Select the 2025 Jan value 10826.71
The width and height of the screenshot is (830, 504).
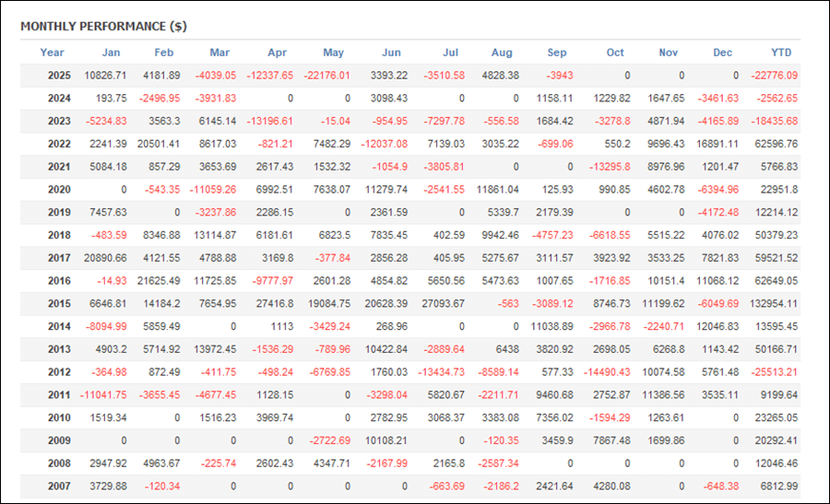[106, 75]
